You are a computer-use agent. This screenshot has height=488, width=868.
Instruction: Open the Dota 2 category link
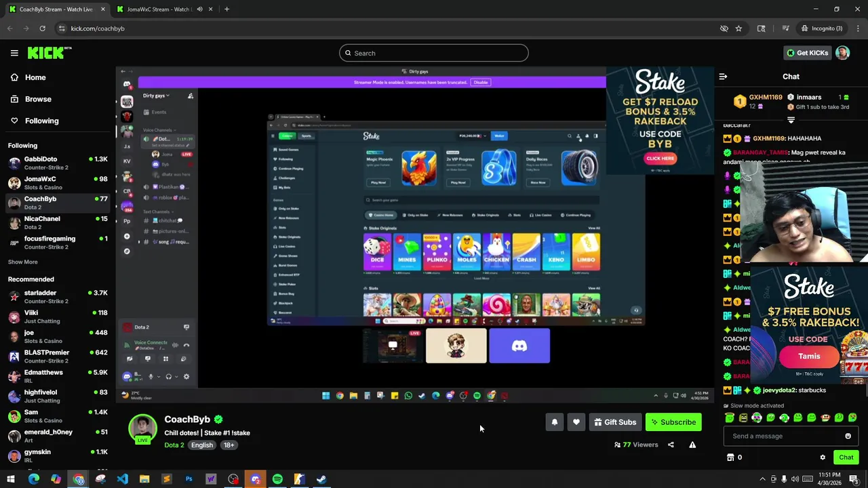pyautogui.click(x=174, y=445)
